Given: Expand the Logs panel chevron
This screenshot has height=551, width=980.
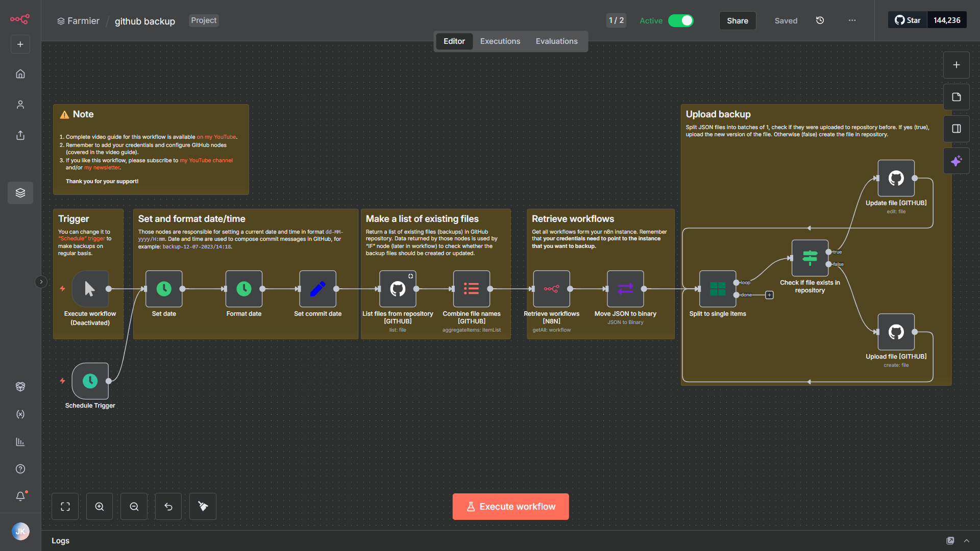Looking at the screenshot, I should (x=966, y=540).
